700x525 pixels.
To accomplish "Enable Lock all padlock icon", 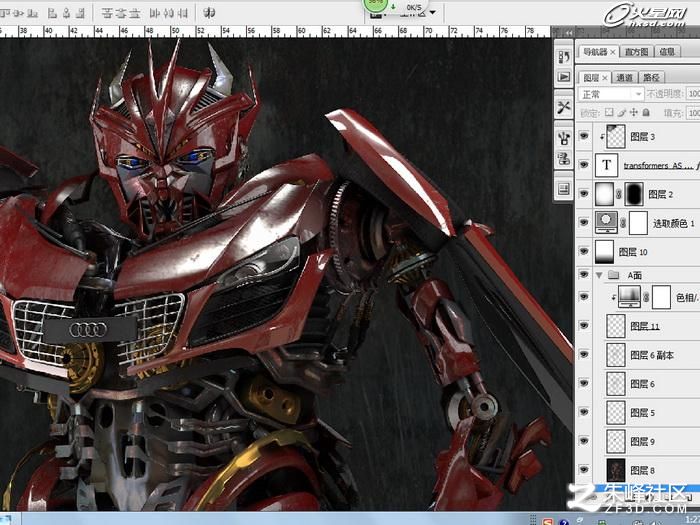I will pyautogui.click(x=646, y=112).
